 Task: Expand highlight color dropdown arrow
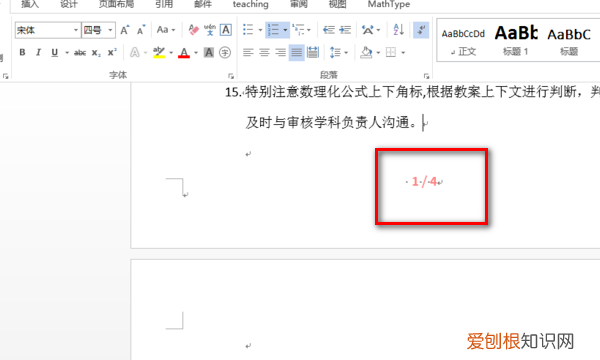(171, 52)
